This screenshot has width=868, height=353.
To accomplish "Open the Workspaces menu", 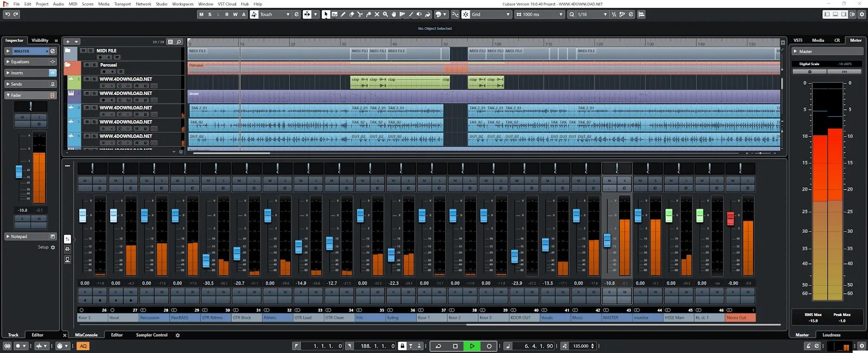I will [183, 4].
